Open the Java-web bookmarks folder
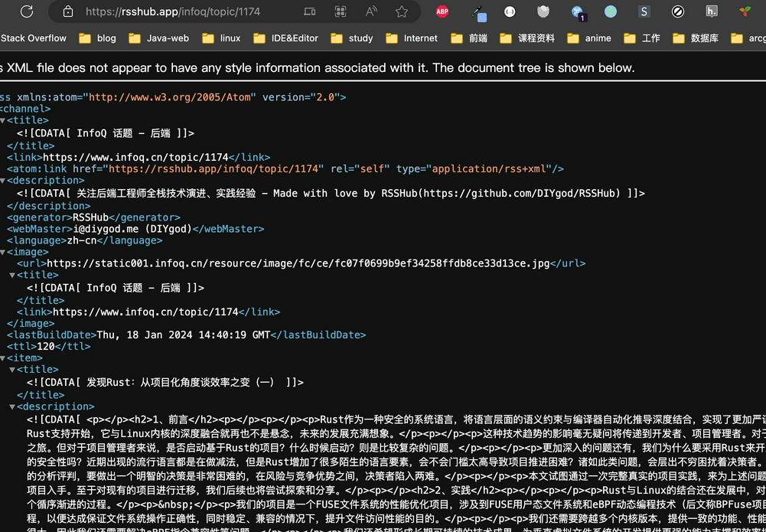The image size is (766, 532). click(x=159, y=38)
